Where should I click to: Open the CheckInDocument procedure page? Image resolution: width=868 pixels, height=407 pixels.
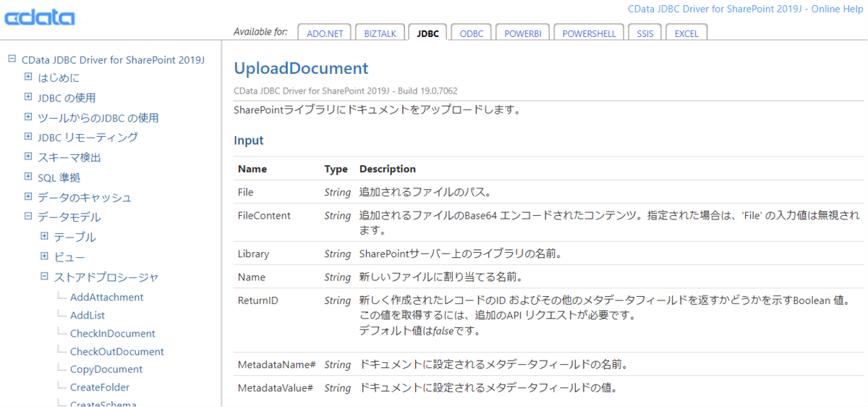[x=113, y=333]
